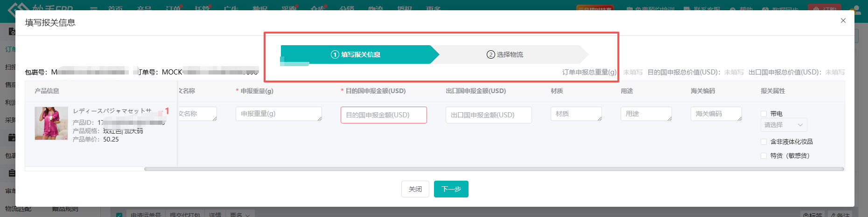Click the 产品规格 line of the product

coord(108,131)
